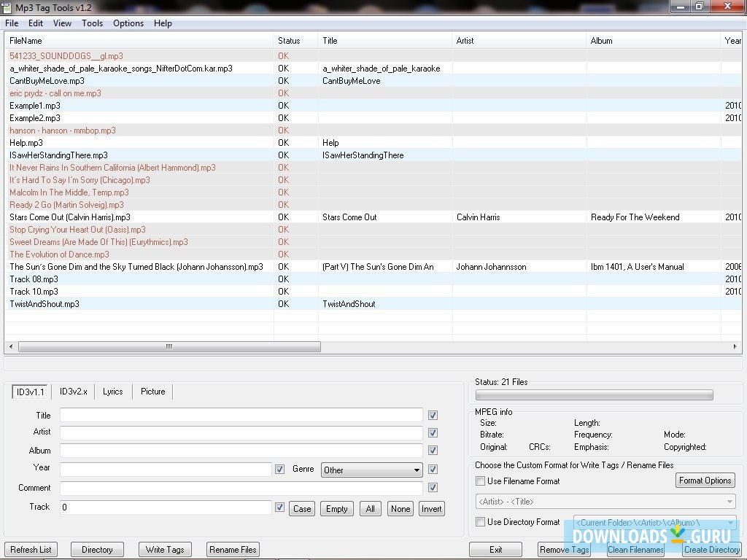Click the Write Tags button
Image resolution: width=747 pixels, height=560 pixels.
[165, 550]
